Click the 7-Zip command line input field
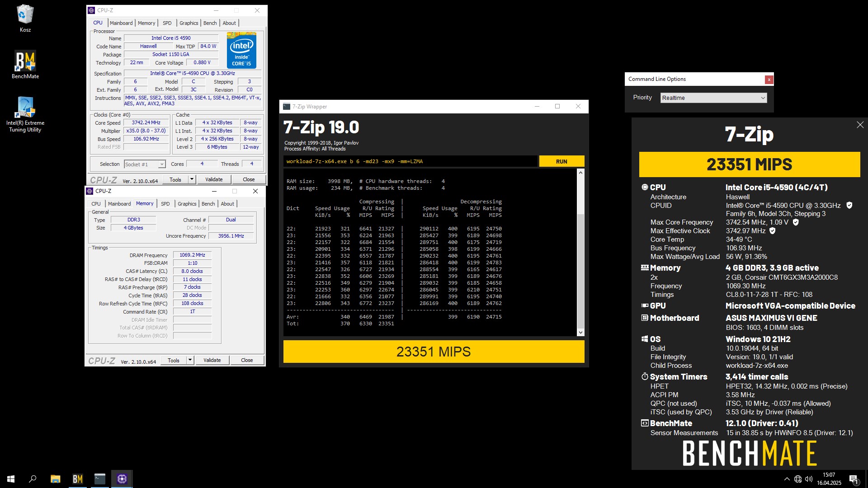This screenshot has width=868, height=488. (410, 161)
